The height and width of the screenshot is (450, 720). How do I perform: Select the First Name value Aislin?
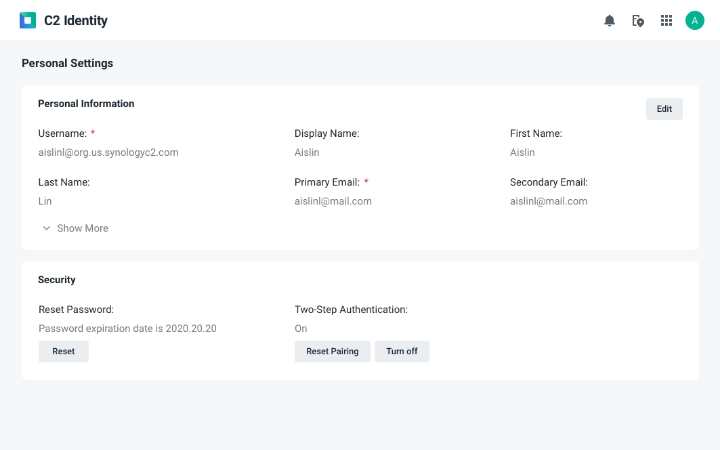tap(523, 152)
